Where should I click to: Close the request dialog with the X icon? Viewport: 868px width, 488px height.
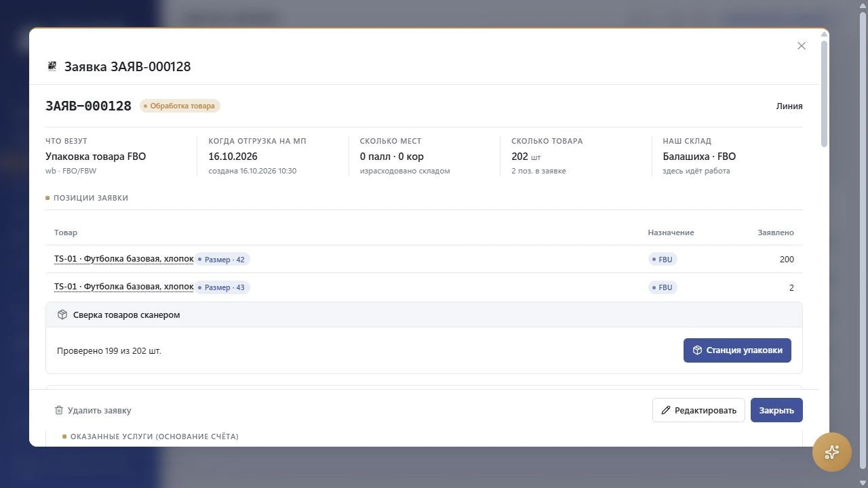coord(802,46)
